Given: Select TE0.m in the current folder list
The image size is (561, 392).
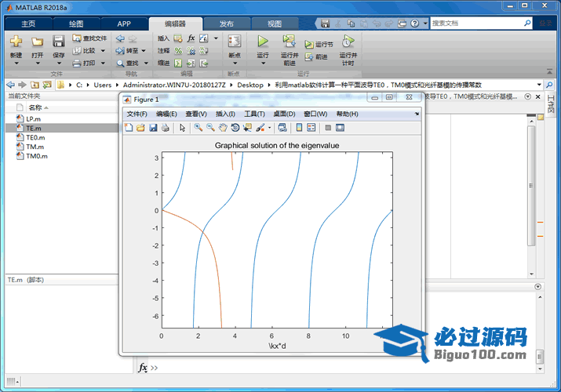Looking at the screenshot, I should 35,137.
